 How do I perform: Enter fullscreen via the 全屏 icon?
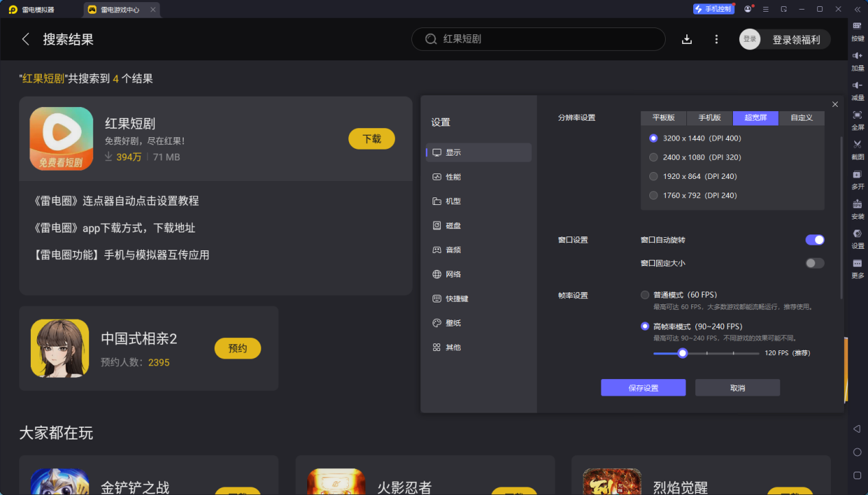tap(856, 120)
